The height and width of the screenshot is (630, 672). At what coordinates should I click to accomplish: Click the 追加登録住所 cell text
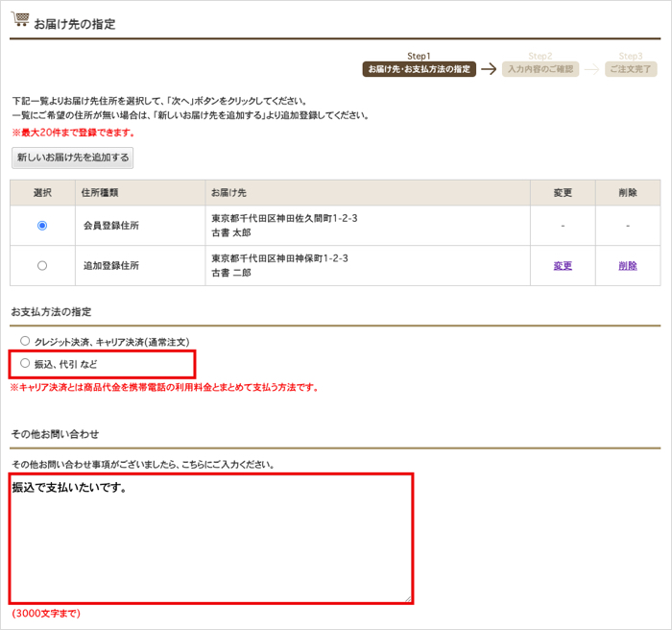pos(111,265)
